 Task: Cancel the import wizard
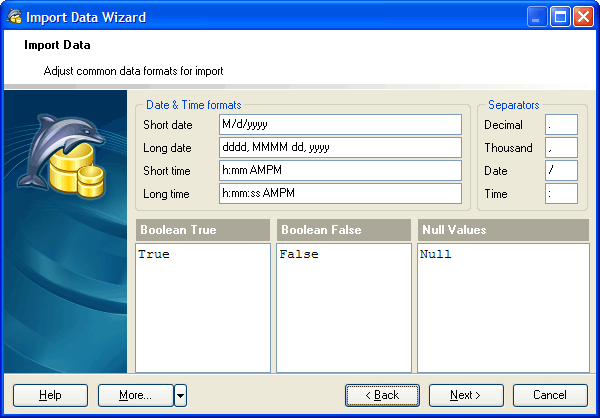click(550, 395)
